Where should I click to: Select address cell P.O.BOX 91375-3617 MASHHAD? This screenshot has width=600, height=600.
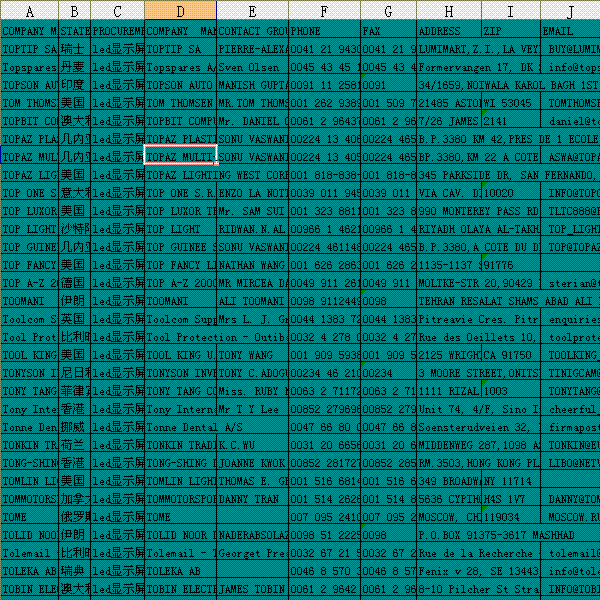pyautogui.click(x=508, y=535)
